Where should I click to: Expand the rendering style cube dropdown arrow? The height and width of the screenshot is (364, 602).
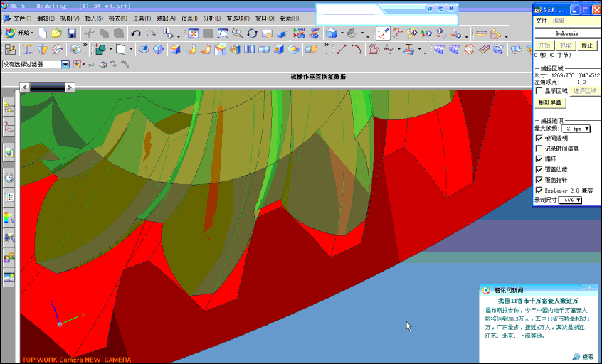tap(342, 33)
